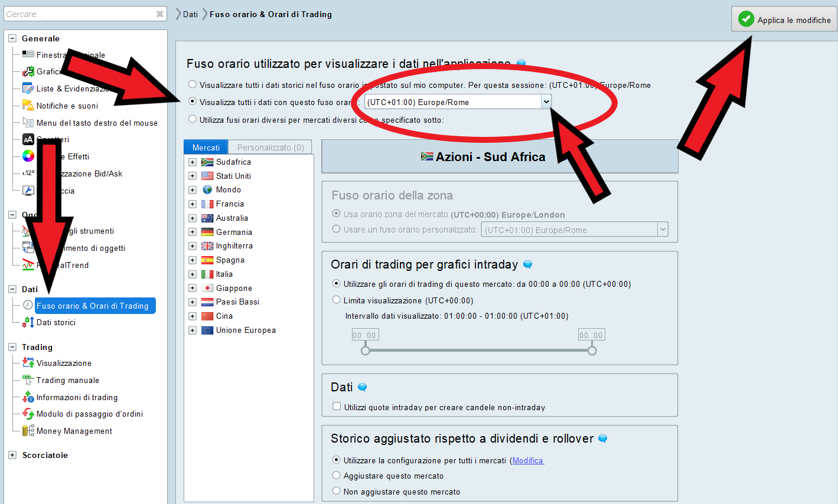Screen dimensions: 838x504
Task: Open Money Management settings icon
Action: coord(28,431)
